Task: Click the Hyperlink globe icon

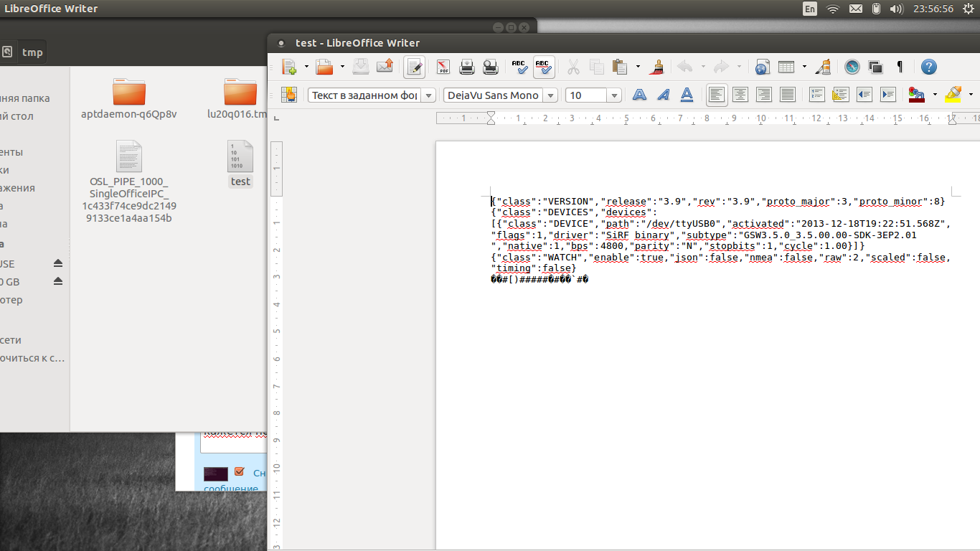Action: coord(762,67)
